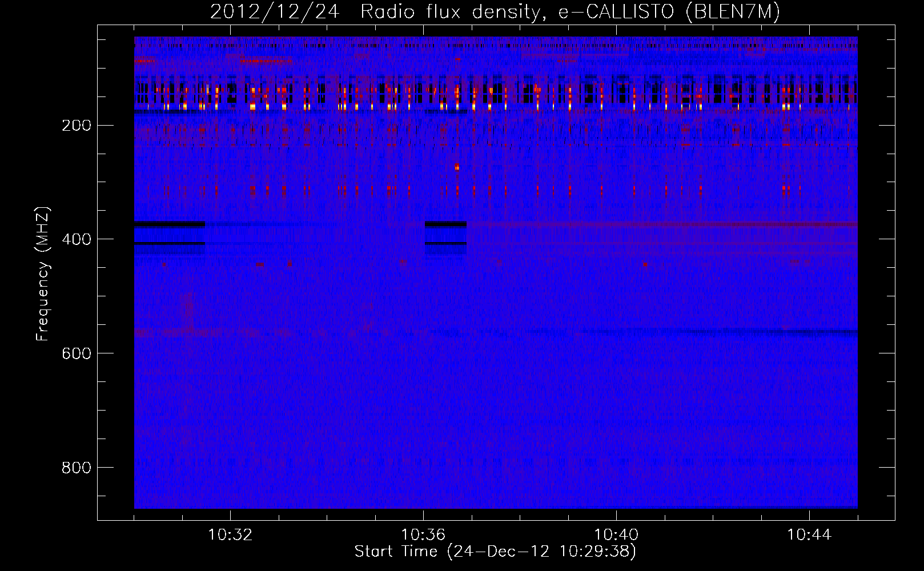Click the plot title 'Radio flux density, e-CALLISTO (BLEN7M)'
Image resolution: width=924 pixels, height=571 pixels.
click(x=570, y=11)
